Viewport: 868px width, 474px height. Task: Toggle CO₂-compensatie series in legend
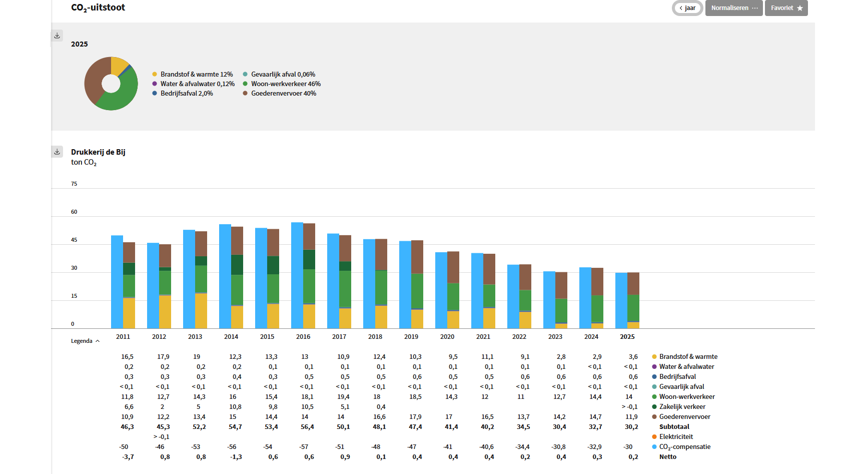tap(681, 446)
